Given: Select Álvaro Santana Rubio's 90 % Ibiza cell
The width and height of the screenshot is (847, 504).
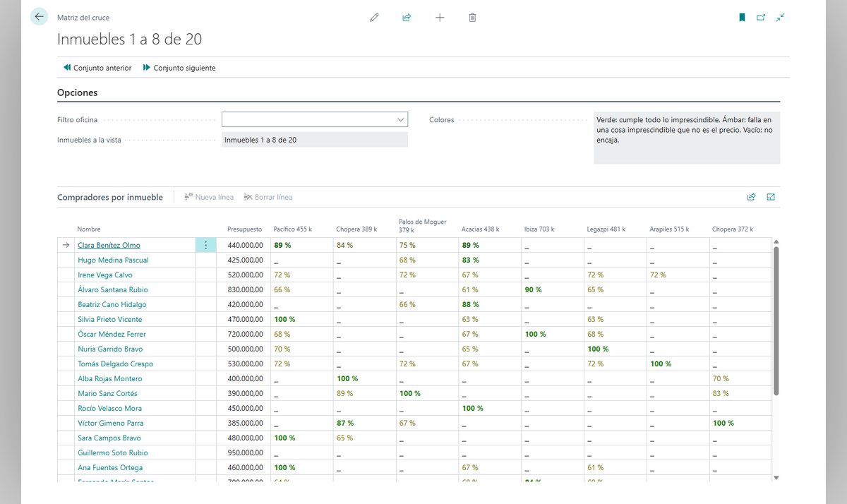Looking at the screenshot, I should (553, 289).
